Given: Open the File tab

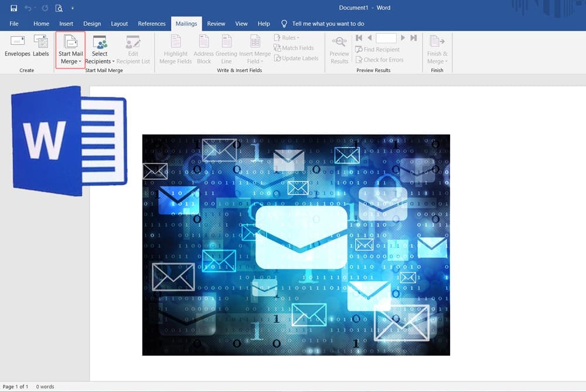Looking at the screenshot, I should [x=14, y=23].
